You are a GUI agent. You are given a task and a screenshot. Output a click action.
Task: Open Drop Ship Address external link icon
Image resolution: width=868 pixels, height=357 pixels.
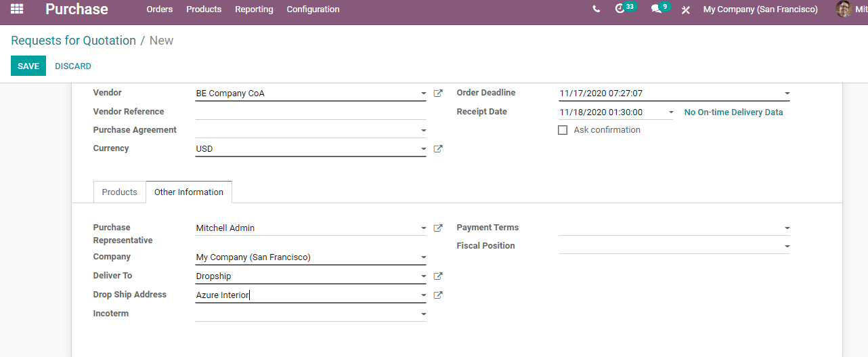tap(438, 295)
